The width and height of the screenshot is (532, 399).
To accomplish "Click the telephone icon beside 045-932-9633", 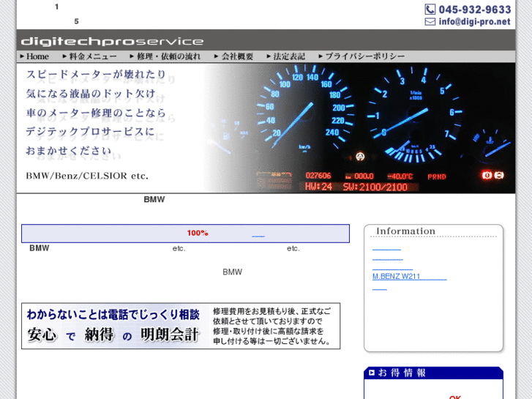I will 430,10.
